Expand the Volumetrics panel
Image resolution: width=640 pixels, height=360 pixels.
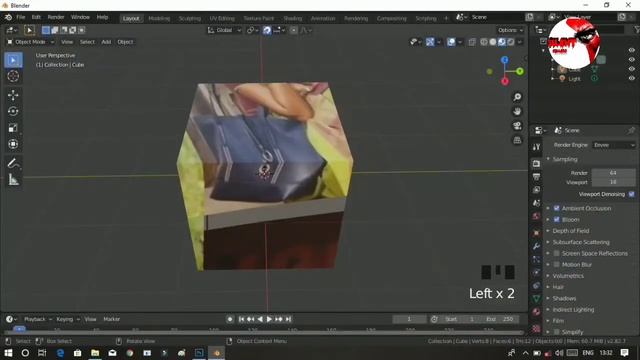click(x=568, y=276)
